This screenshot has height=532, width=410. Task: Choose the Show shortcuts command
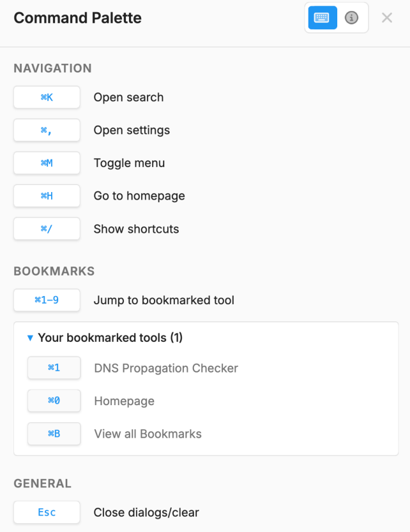click(x=136, y=229)
